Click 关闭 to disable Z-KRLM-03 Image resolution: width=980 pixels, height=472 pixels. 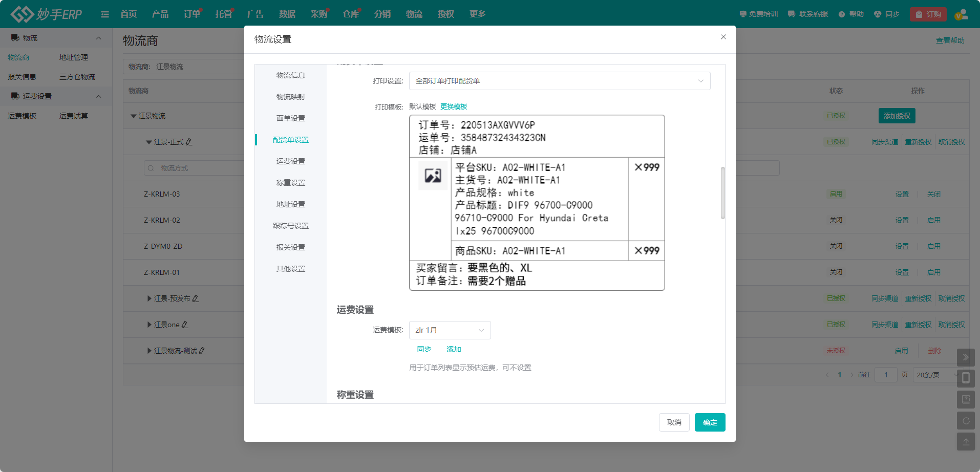[934, 194]
